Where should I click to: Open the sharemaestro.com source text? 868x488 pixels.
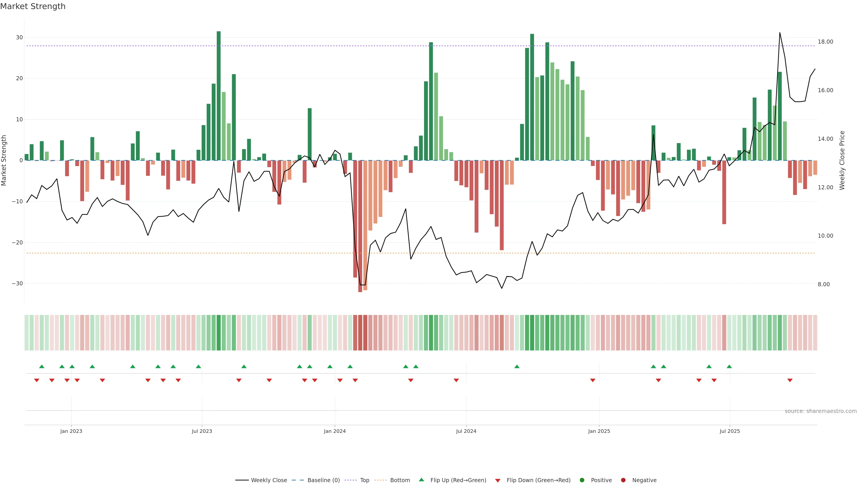(x=821, y=411)
